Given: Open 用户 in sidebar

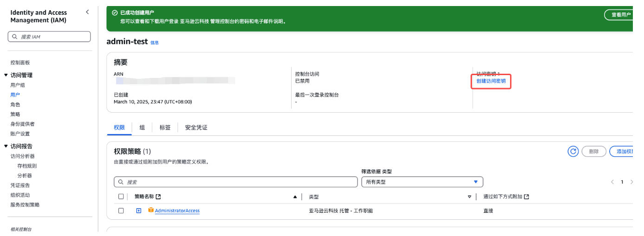Looking at the screenshot, I should (15, 95).
